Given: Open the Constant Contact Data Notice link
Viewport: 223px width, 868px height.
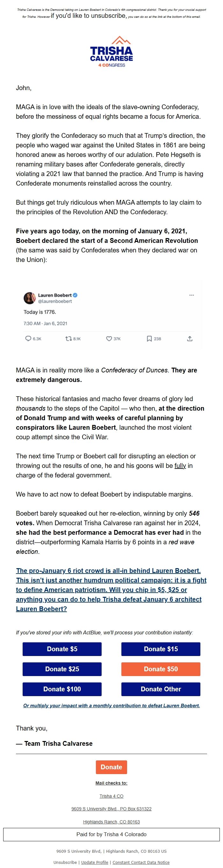Looking at the screenshot, I should 141,862.
